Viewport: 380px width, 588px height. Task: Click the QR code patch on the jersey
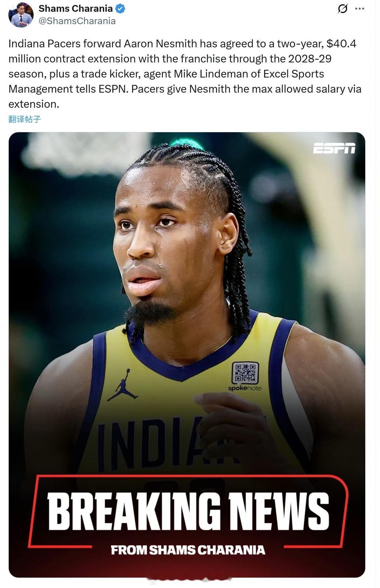pos(245,373)
